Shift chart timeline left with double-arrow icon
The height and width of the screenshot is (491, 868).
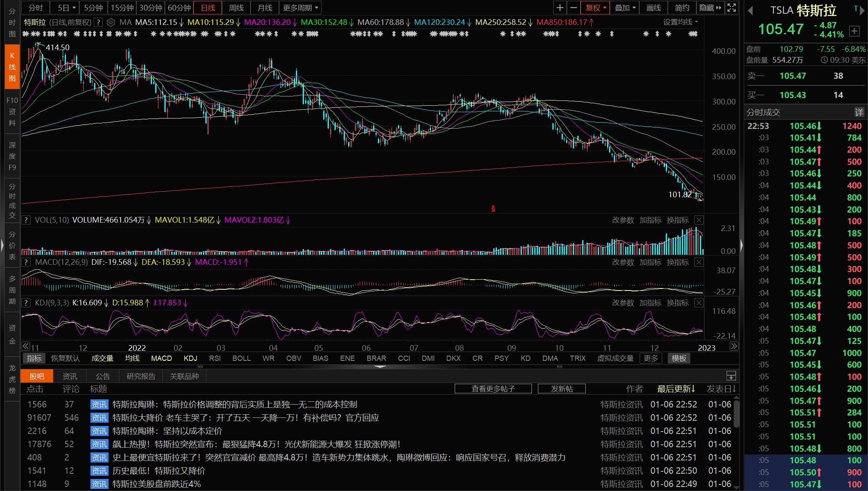coord(25,346)
